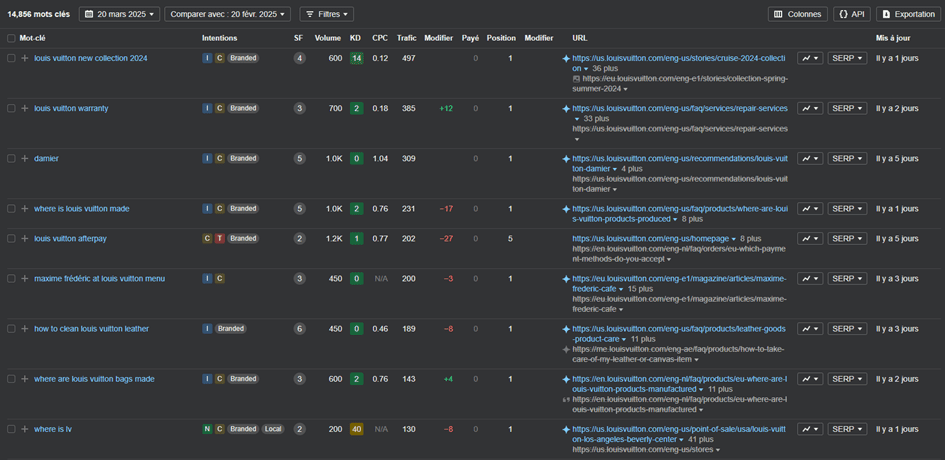945x460 pixels.
Task: Open keyword link damier
Action: pos(46,158)
